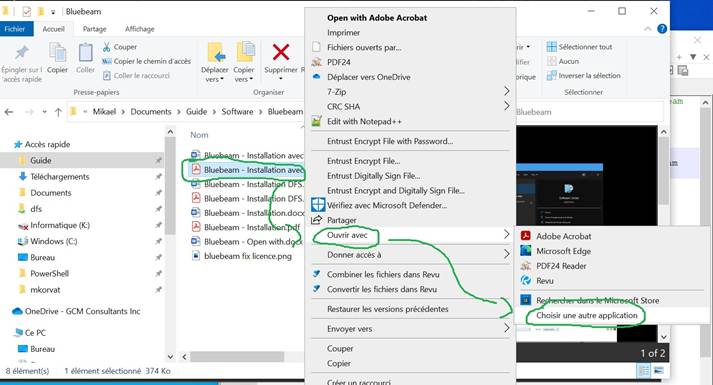Open the Explorer help question mark icon
This screenshot has height=385, width=713.
click(x=662, y=29)
